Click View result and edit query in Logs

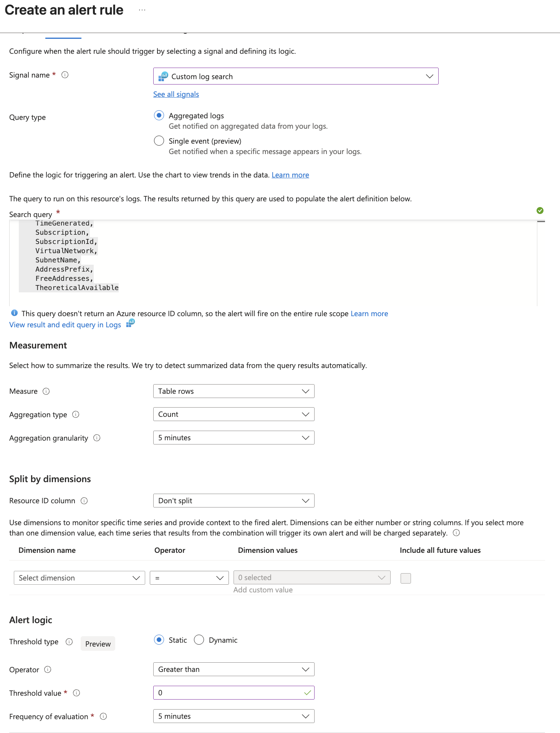click(65, 325)
